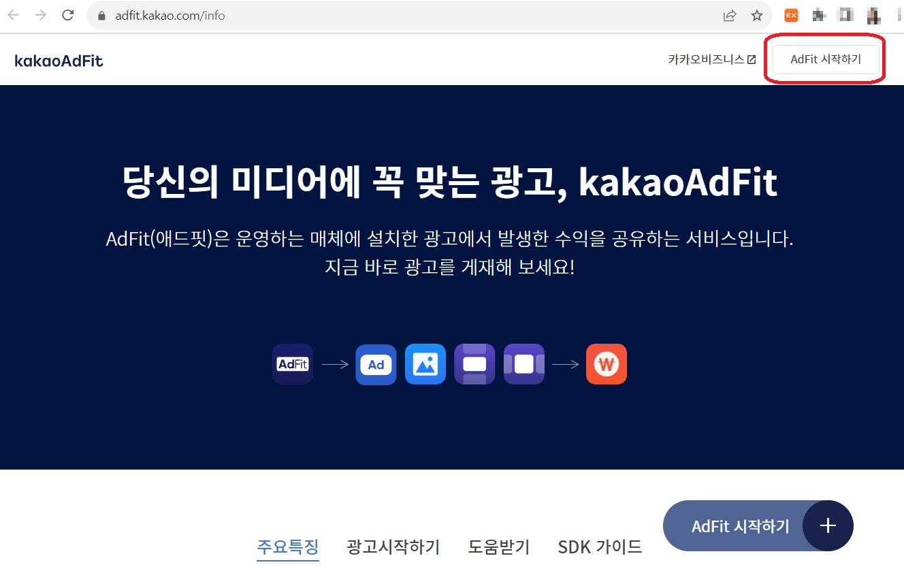The image size is (904, 588).
Task: Bookmark this page with the star icon
Action: tap(757, 15)
